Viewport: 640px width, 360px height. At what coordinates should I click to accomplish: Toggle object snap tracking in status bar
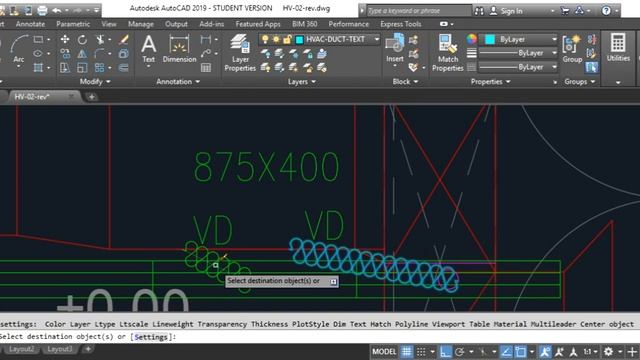pos(506,351)
